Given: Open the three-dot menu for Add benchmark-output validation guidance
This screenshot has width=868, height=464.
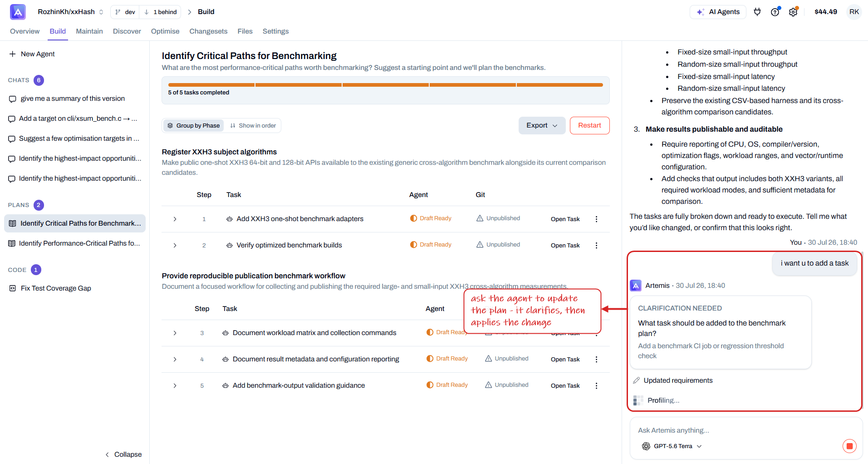Looking at the screenshot, I should coord(596,385).
